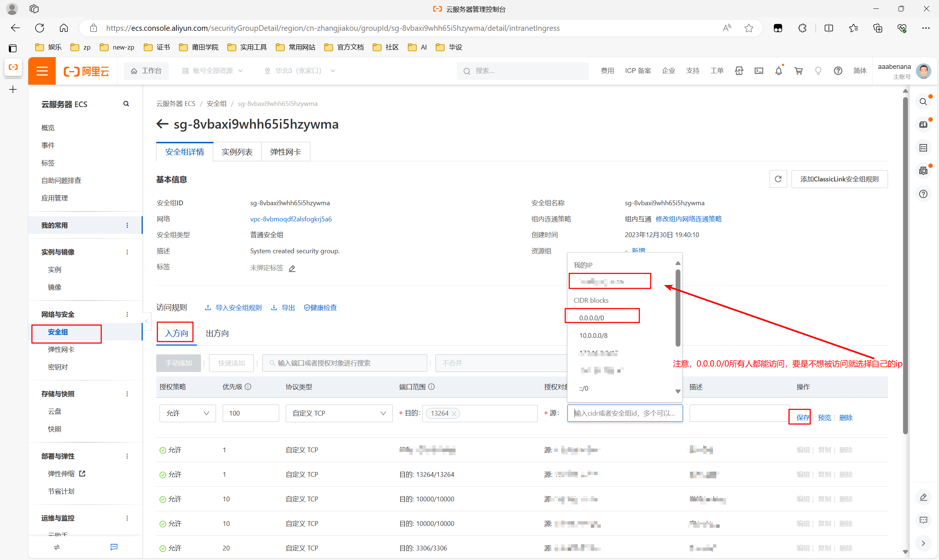Expand the 允许 authorization policy dropdown
This screenshot has width=939, height=560.
tap(187, 413)
